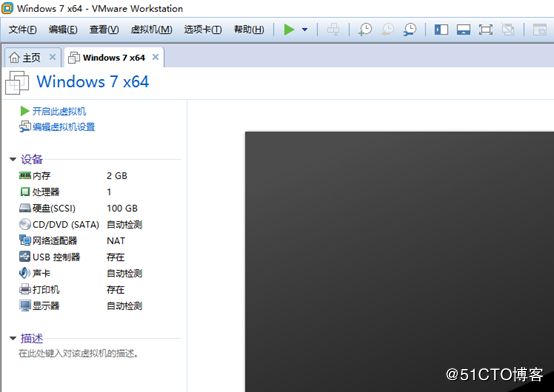Viewport: 554px width, 392px height.
Task: Open the 文件(F) menu
Action: point(23,30)
